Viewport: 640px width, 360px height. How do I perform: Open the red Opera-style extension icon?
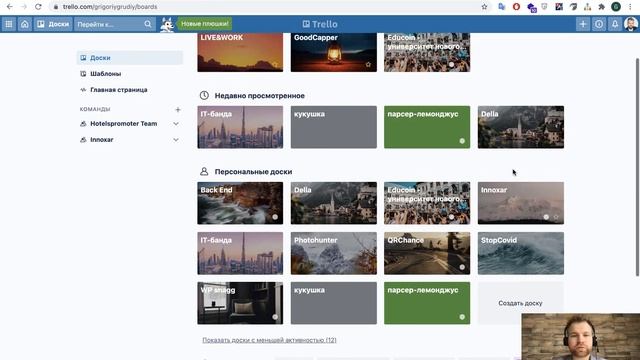tap(516, 7)
